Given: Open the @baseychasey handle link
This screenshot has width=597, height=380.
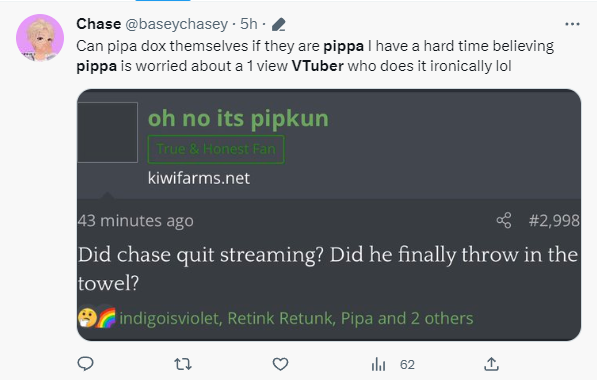Looking at the screenshot, I should [177, 24].
